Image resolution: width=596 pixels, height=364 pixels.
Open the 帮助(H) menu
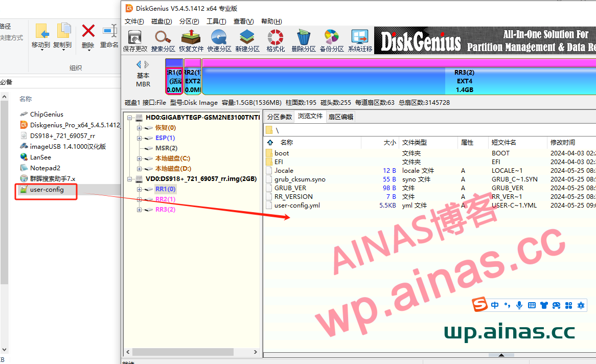point(271,21)
